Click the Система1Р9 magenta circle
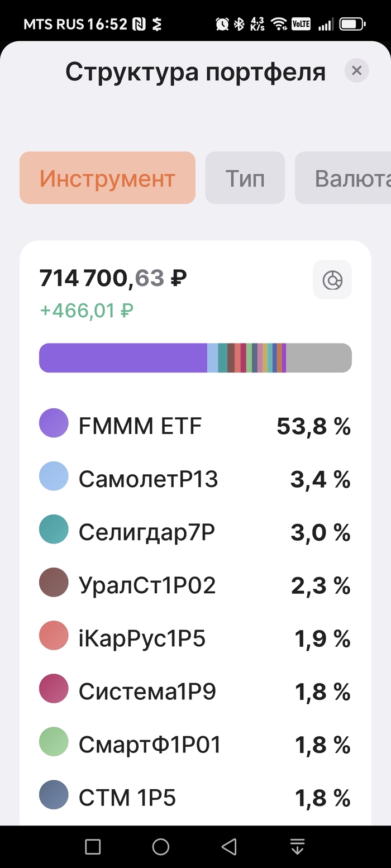Screen dimensions: 391x868 pyautogui.click(x=54, y=691)
